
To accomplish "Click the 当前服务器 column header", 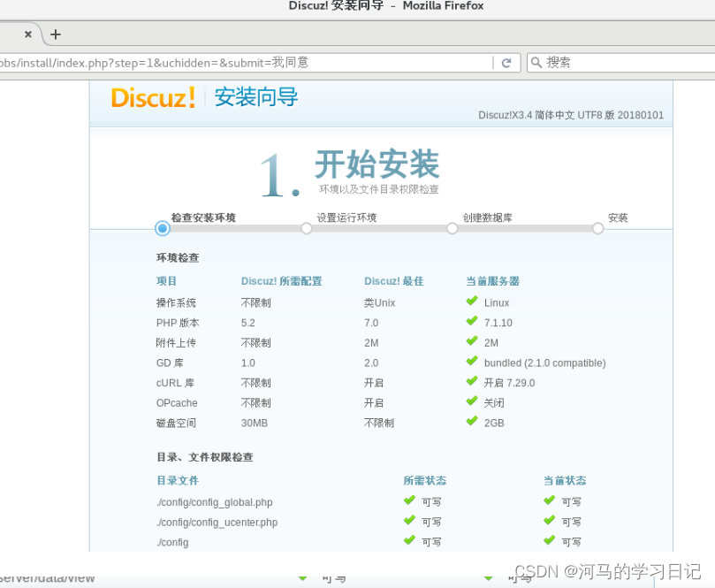I will tap(492, 281).
